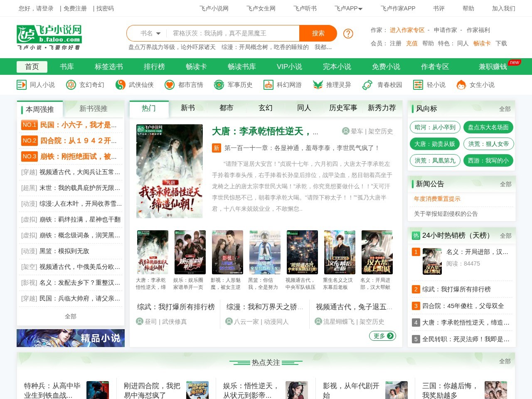
Task: Switch to the 都市 tab in hot list
Action: click(x=226, y=108)
